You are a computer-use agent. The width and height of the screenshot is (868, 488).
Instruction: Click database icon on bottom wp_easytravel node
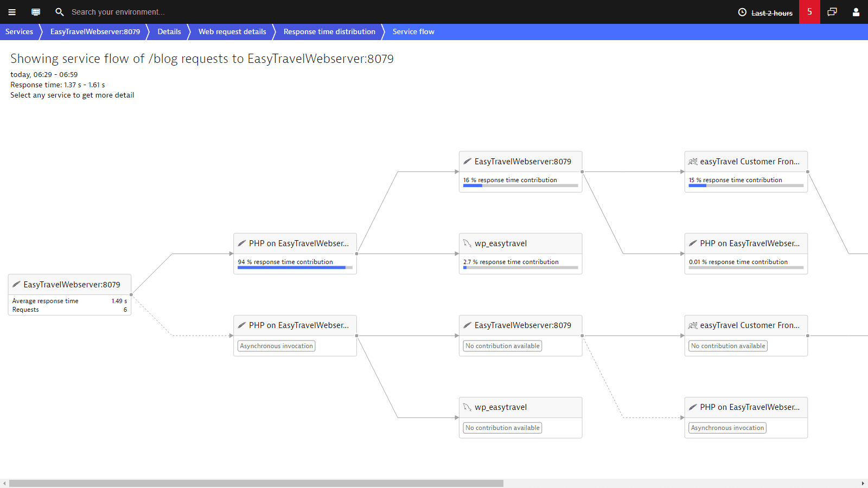pyautogui.click(x=468, y=407)
